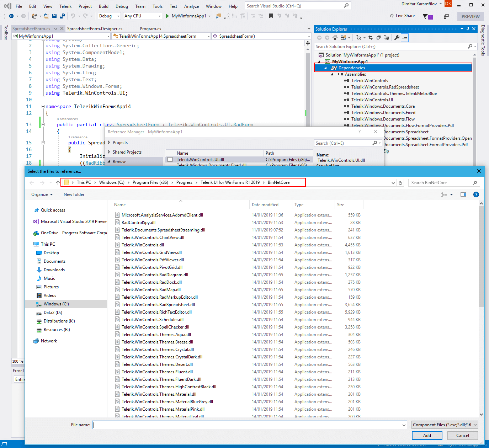Viewport: 489px width, 448px height.
Task: Toggle the preview pane in file dialog
Action: click(463, 194)
